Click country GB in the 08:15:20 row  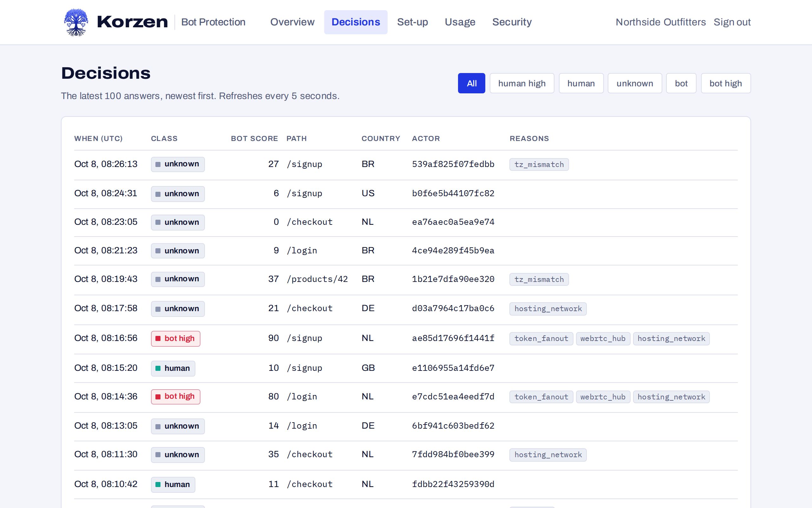pos(368,368)
